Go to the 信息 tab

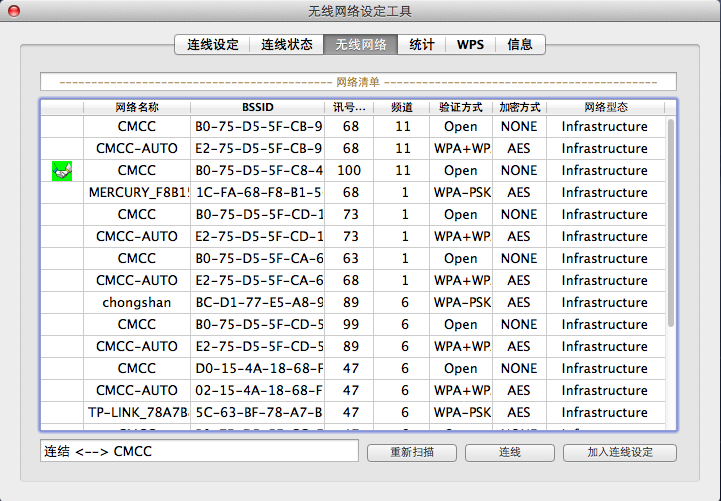point(520,45)
